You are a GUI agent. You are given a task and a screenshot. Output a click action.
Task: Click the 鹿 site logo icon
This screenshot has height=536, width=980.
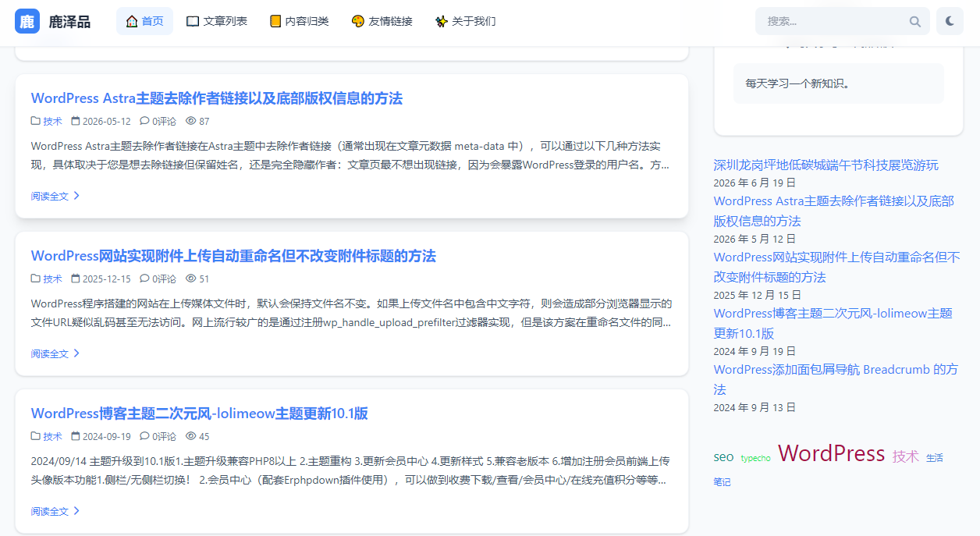click(x=27, y=21)
